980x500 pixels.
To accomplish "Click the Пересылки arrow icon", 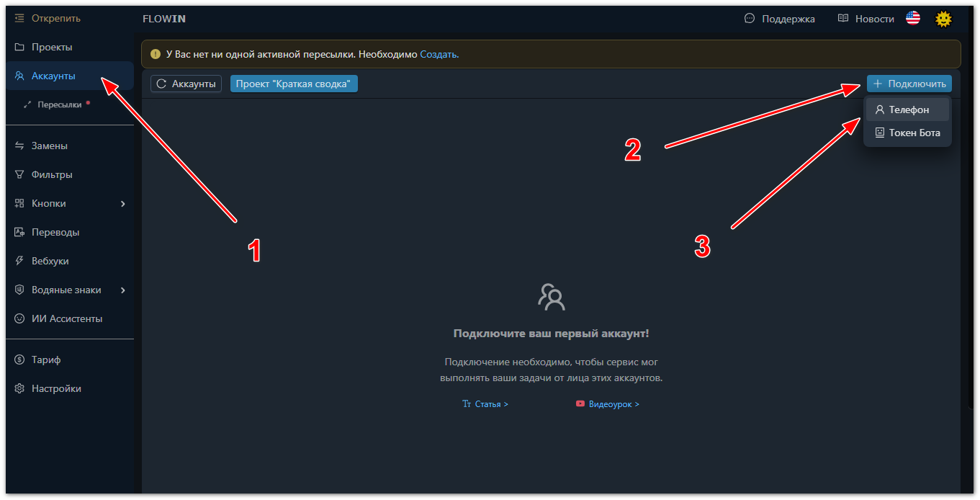I will 27,104.
